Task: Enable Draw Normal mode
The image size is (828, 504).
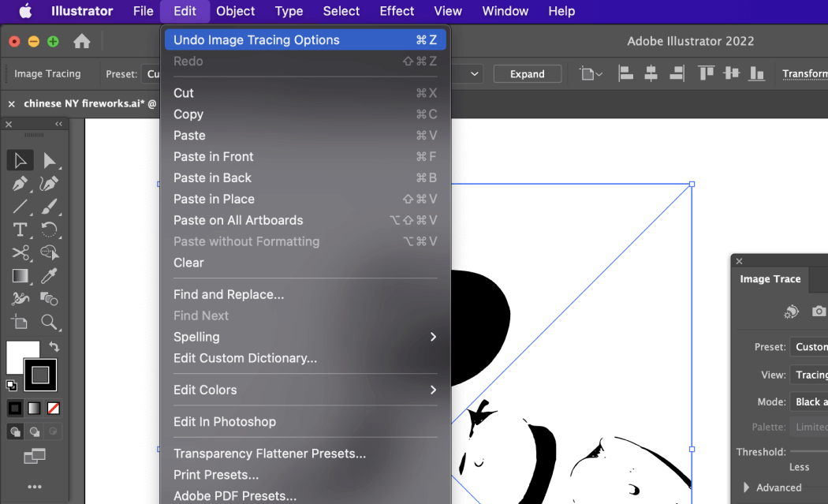Action: (x=15, y=431)
